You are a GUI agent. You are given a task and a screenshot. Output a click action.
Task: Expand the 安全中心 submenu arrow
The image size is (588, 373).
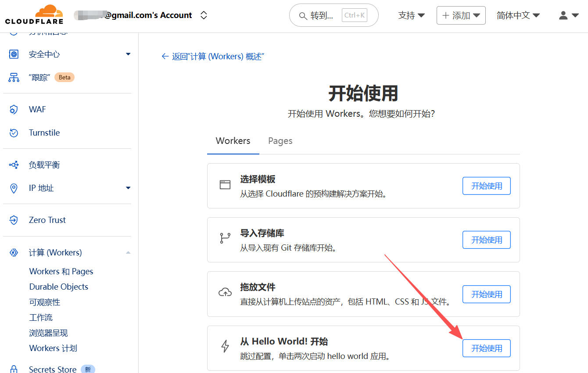coord(128,54)
